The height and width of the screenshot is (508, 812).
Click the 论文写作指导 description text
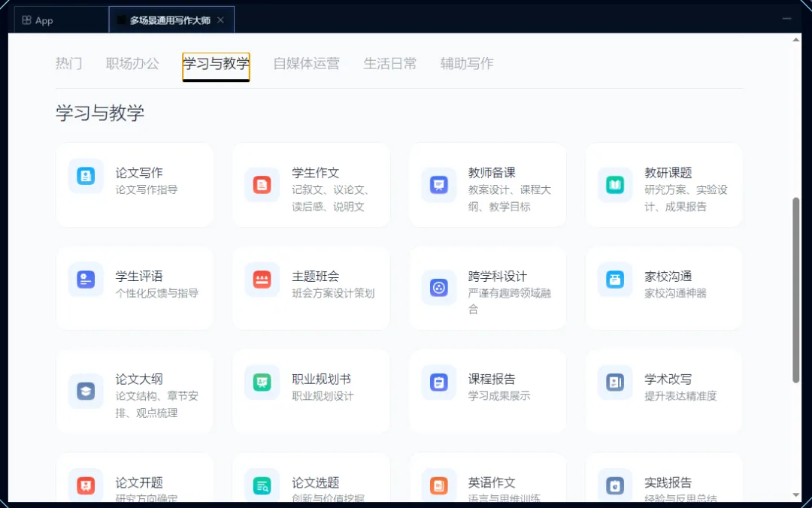click(x=147, y=189)
